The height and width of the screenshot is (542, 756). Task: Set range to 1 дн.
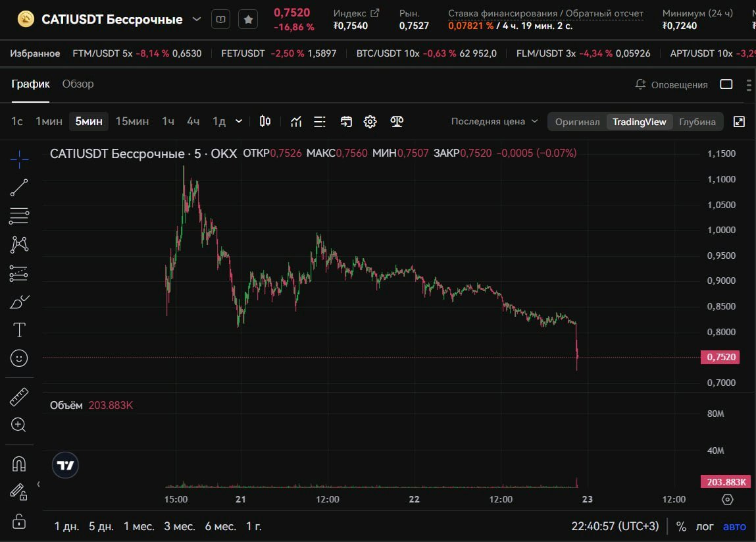tap(66, 526)
